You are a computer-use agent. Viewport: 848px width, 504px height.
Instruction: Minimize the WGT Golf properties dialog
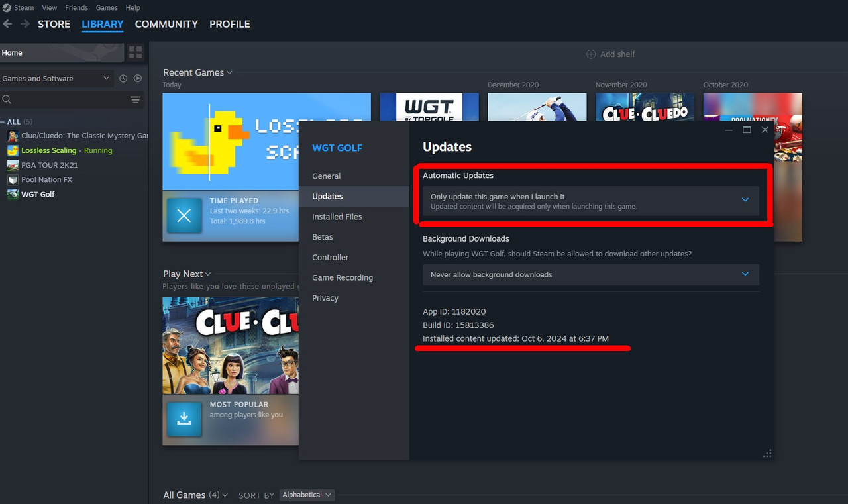point(729,130)
